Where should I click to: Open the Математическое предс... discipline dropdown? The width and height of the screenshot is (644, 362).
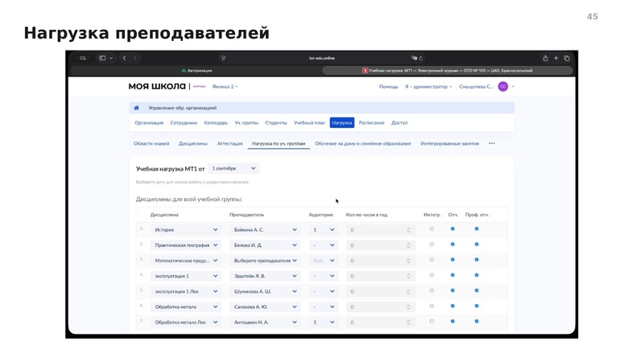186,261
